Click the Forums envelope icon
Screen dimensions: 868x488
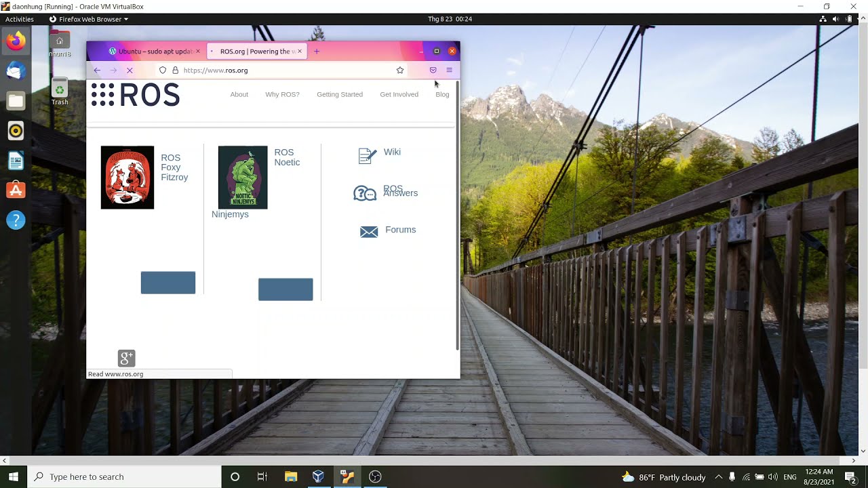[369, 232]
